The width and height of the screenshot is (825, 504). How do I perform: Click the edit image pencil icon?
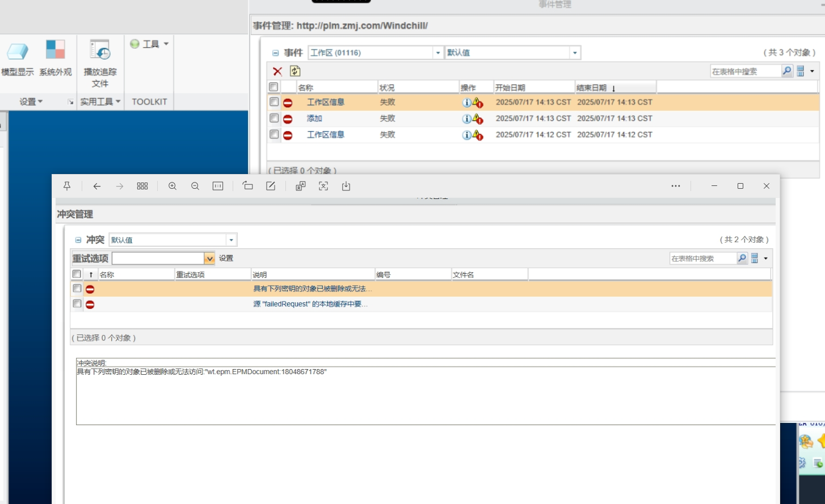(271, 186)
